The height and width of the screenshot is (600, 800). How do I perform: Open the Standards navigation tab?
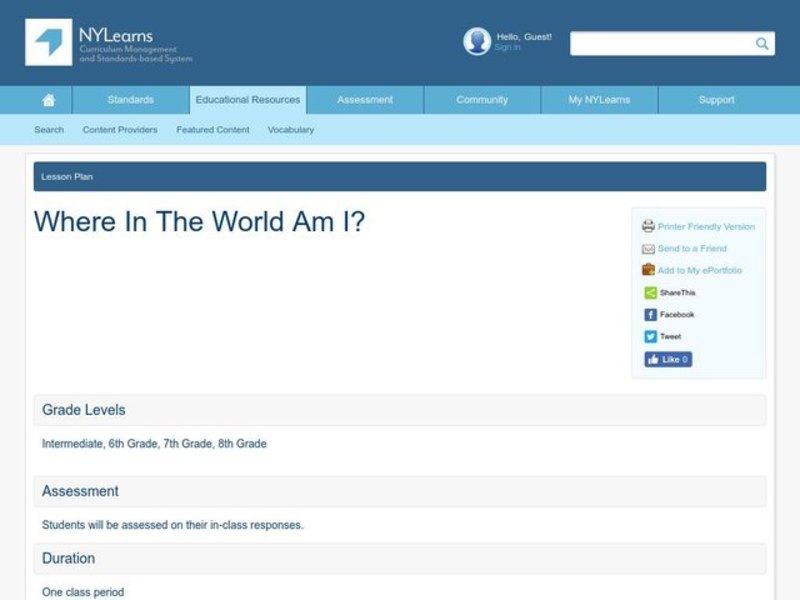(x=130, y=99)
